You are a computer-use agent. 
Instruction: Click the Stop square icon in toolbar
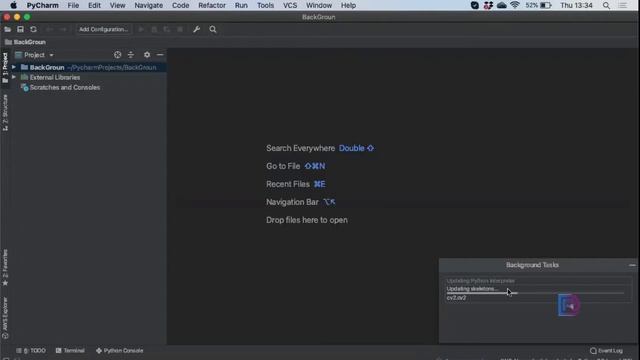click(x=180, y=29)
